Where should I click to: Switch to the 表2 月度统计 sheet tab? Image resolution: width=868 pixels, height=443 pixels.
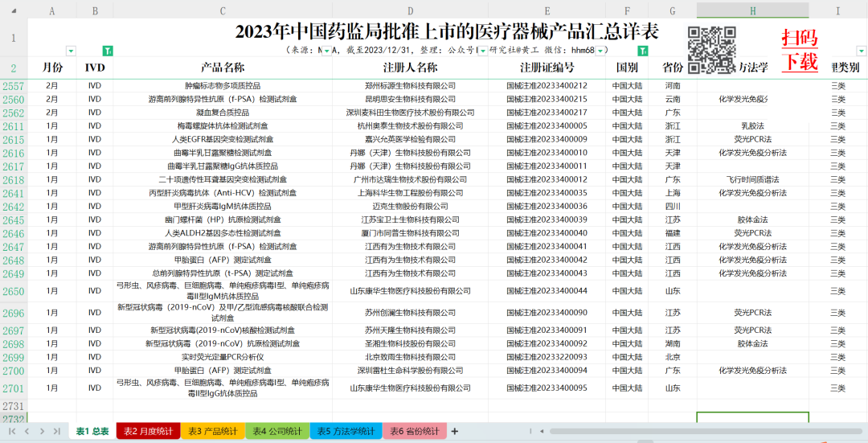[148, 432]
